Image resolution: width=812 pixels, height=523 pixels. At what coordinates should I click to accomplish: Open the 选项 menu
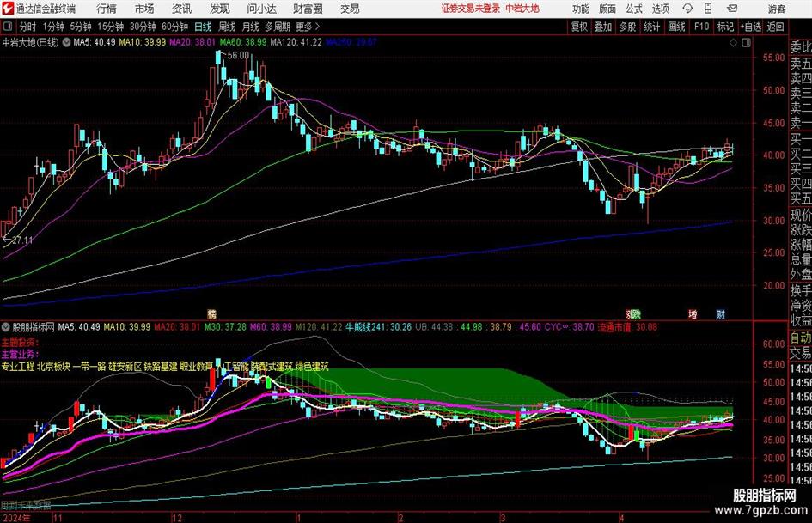coord(660,9)
